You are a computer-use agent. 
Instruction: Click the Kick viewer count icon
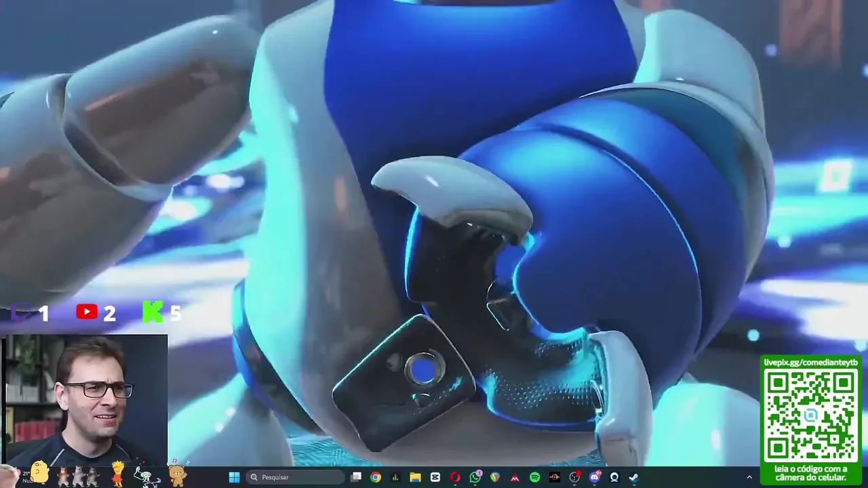pos(153,311)
